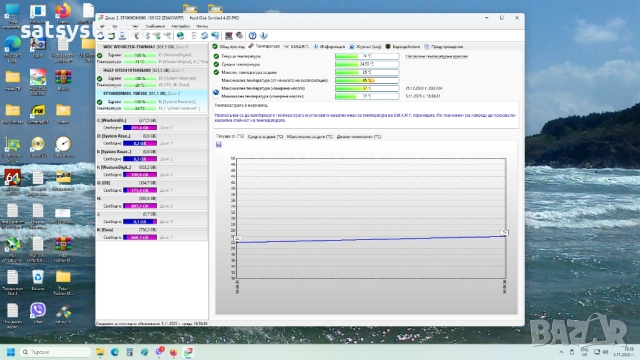The width and height of the screenshot is (640, 360).
Task: Click the document list icon right of the globe
Action: tap(194, 36)
